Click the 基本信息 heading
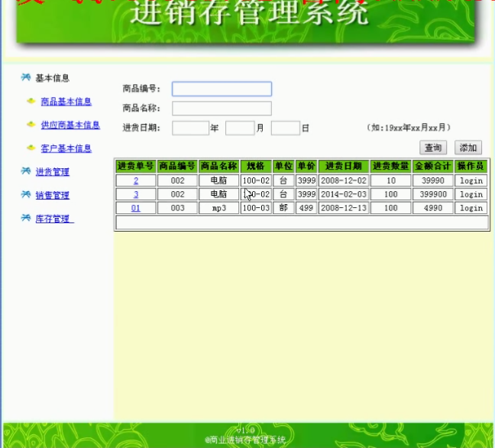Viewport: 495px width, 448px height. (x=53, y=78)
